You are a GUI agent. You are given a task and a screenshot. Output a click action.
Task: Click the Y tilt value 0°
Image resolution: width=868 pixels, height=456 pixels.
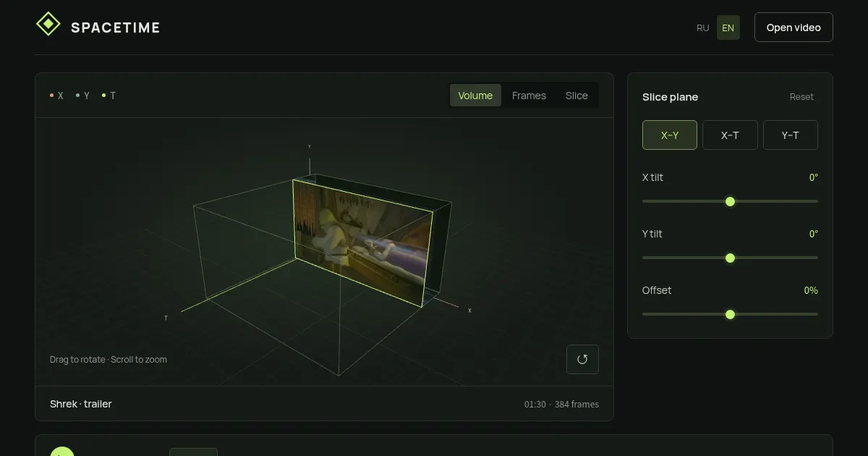[x=814, y=234]
